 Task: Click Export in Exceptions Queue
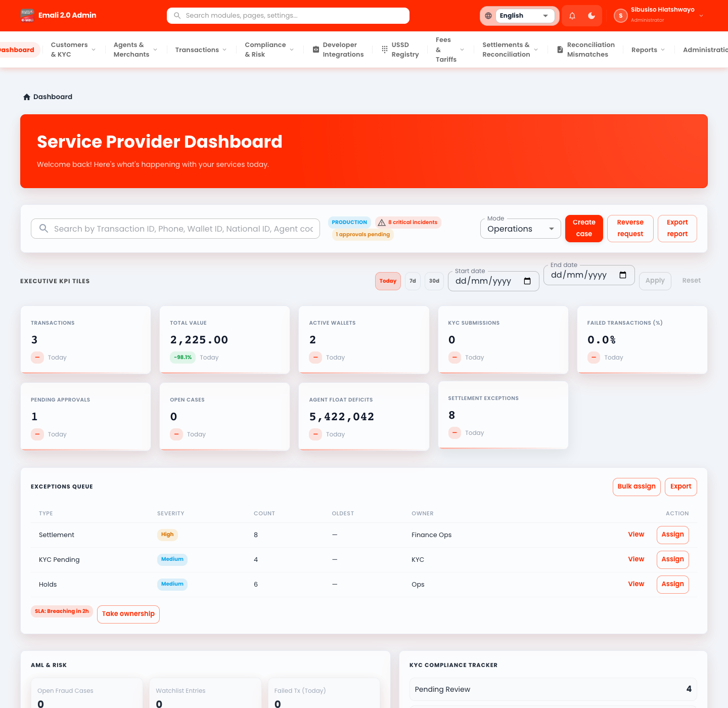[681, 487]
